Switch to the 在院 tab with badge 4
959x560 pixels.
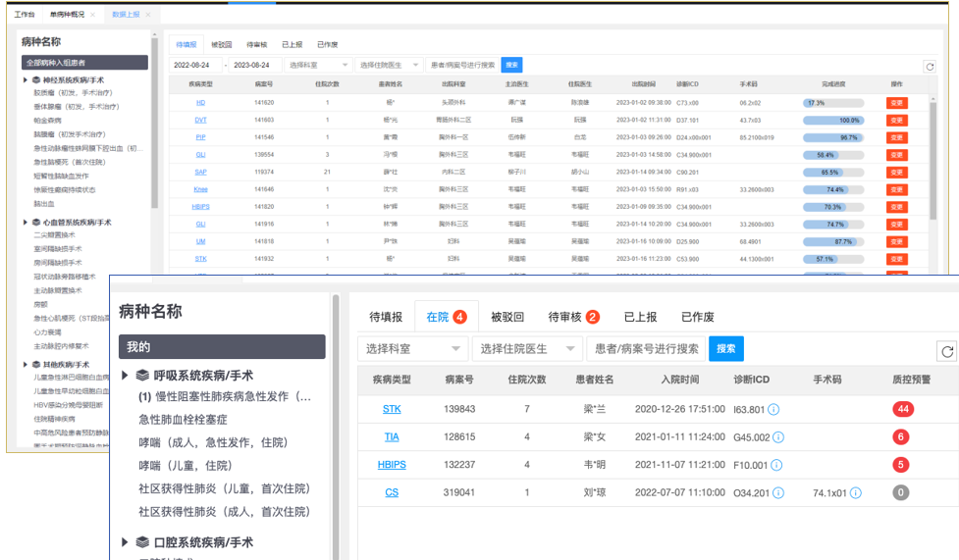tap(446, 317)
